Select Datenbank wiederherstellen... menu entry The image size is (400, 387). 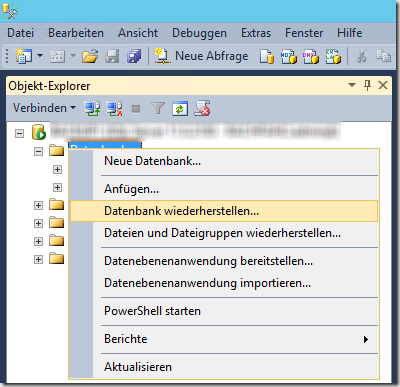[x=224, y=211]
